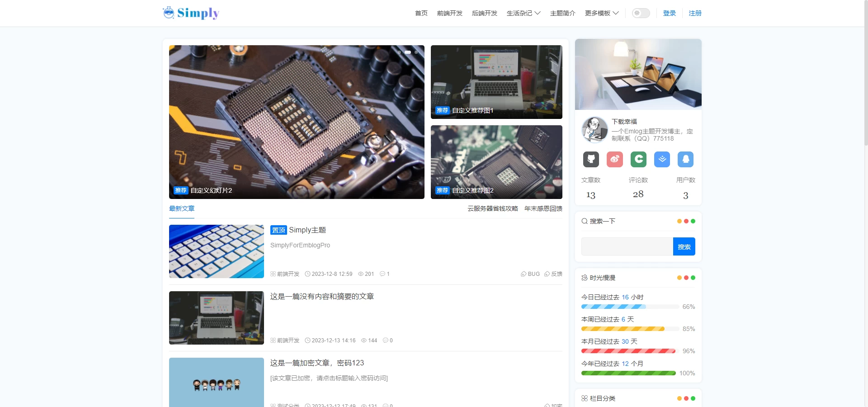Click the cartoon thumbnail of 加密文章 post

[x=217, y=383]
